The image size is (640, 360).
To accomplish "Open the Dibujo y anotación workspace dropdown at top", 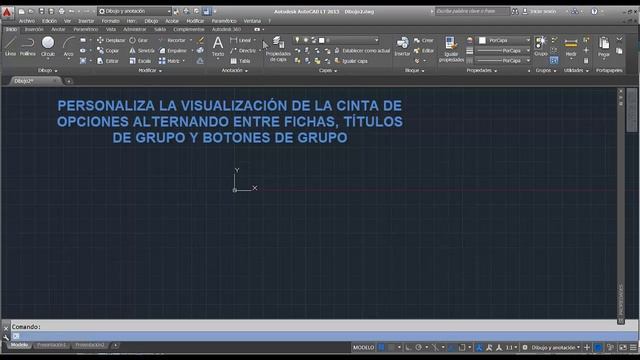I will pyautogui.click(x=134, y=11).
